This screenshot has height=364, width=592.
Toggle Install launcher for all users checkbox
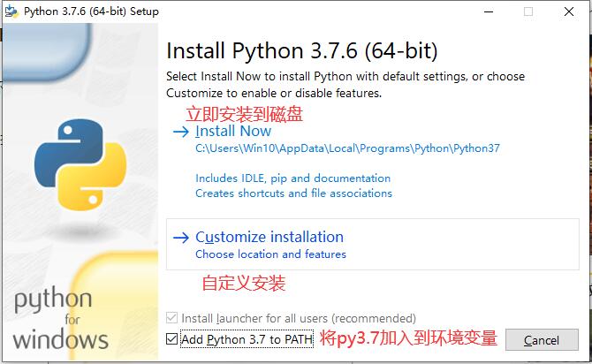click(171, 318)
